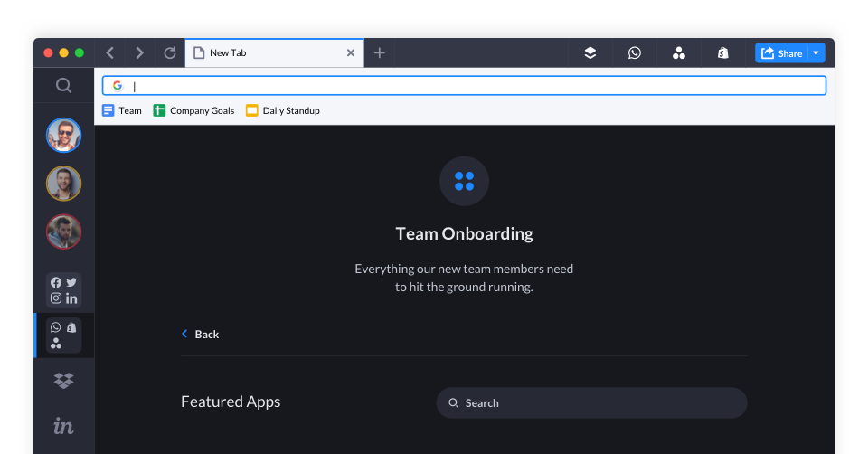This screenshot has width=868, height=454.
Task: Open the Daily Standup bookmark
Action: point(283,110)
